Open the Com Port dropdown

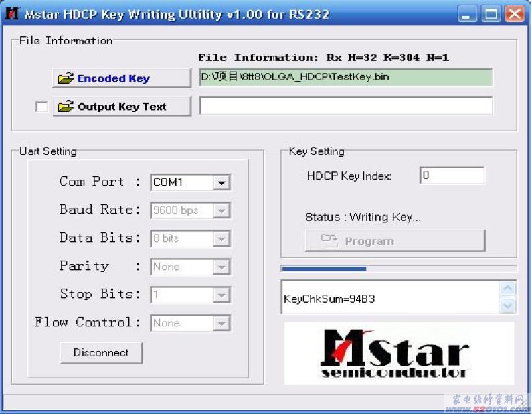coord(222,182)
